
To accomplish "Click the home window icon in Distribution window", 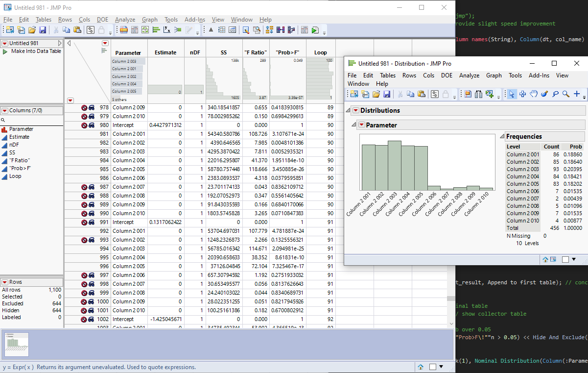I will pyautogui.click(x=546, y=259).
